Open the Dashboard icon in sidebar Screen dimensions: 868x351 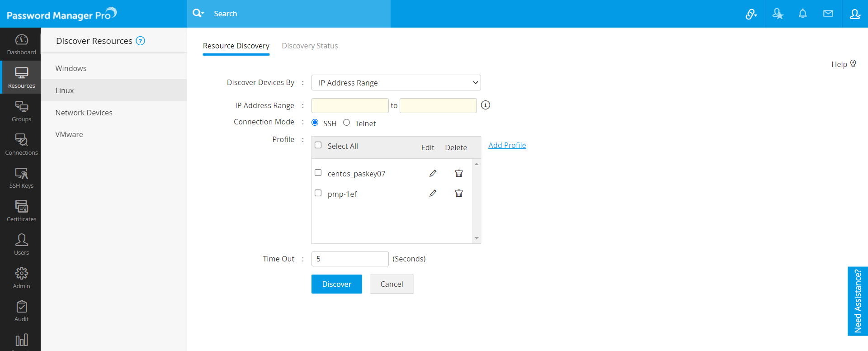(21, 40)
